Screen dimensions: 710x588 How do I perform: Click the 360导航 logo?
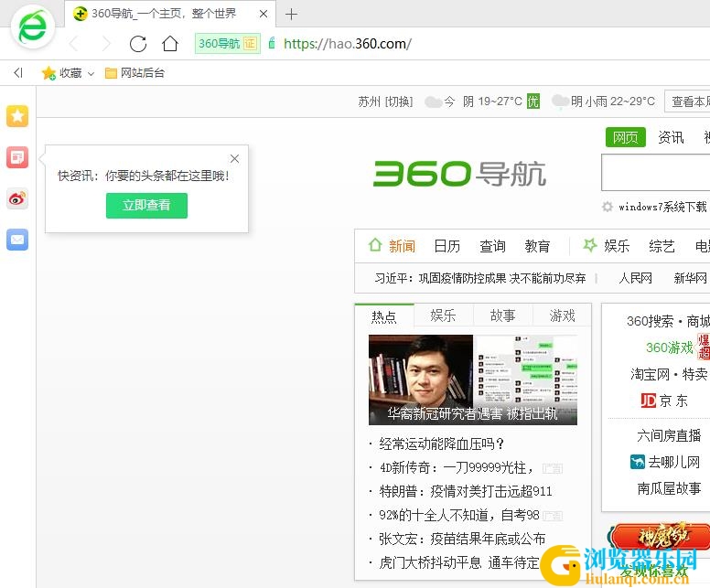point(459,175)
